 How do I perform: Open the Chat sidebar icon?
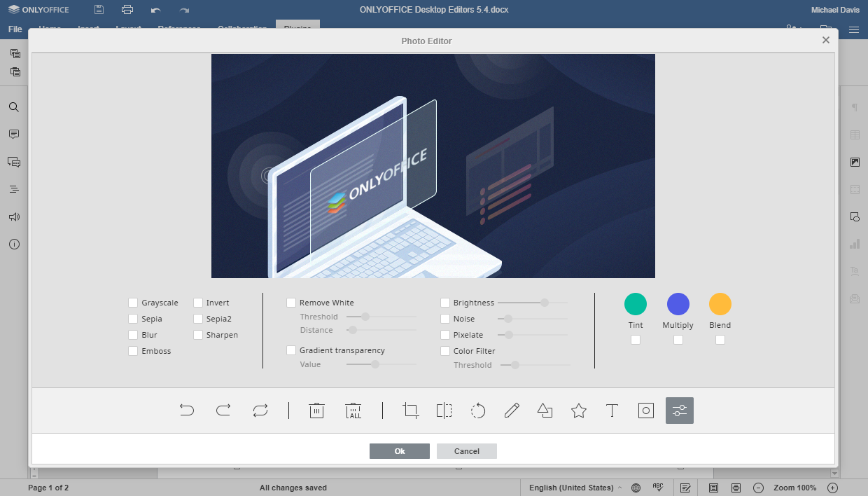point(14,162)
